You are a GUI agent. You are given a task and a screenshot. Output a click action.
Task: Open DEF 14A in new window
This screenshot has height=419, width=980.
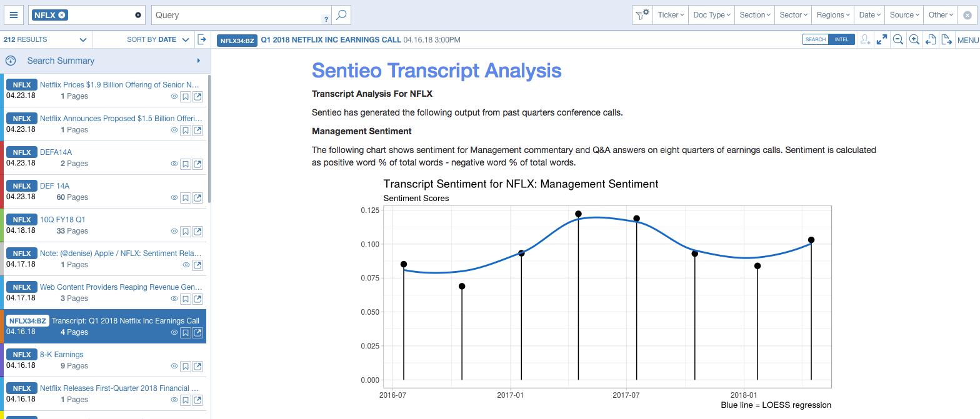[x=197, y=197]
